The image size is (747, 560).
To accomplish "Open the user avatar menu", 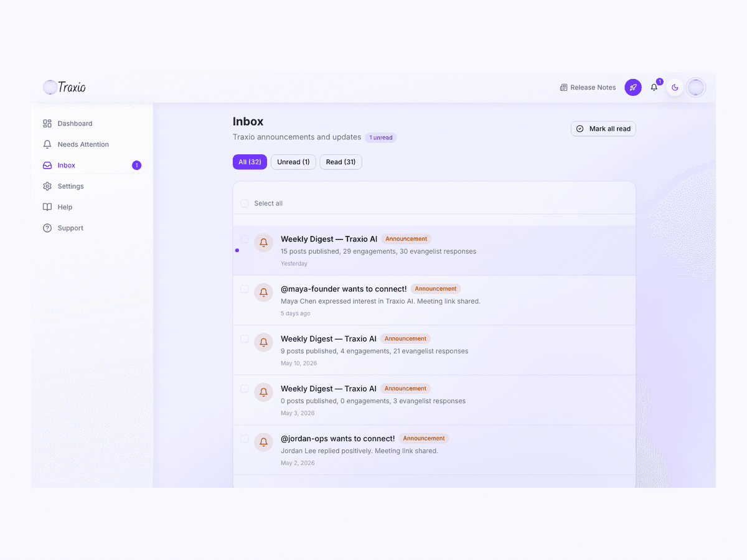I will coord(696,87).
